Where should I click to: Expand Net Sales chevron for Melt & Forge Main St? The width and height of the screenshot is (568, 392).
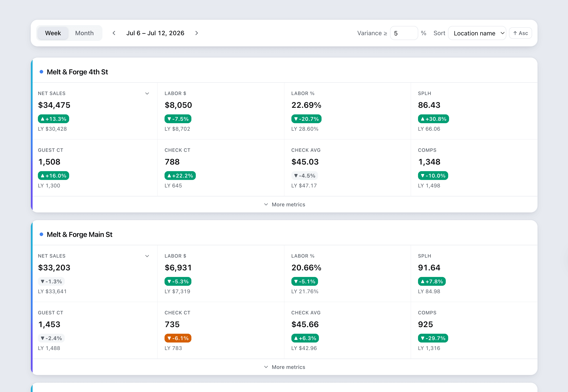coord(147,256)
